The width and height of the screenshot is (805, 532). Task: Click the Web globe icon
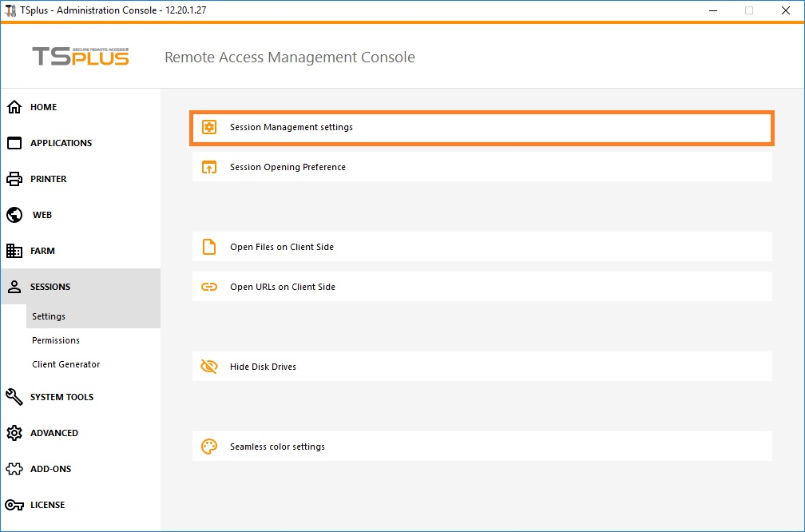(14, 215)
